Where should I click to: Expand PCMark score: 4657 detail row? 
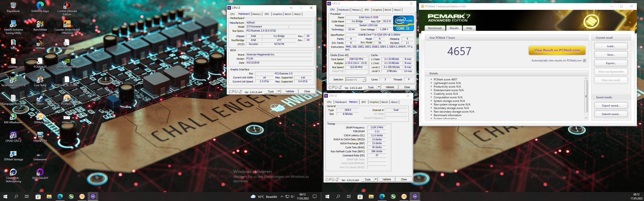click(431, 80)
